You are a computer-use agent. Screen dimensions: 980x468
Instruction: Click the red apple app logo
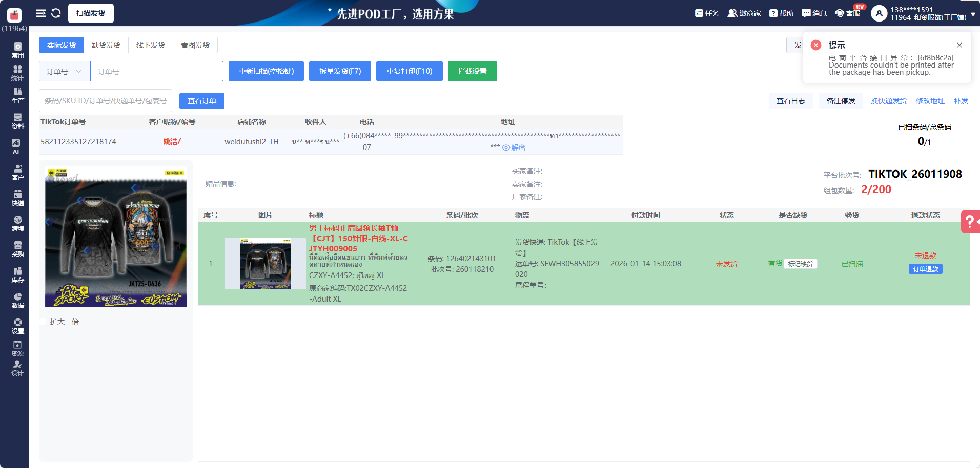[14, 14]
